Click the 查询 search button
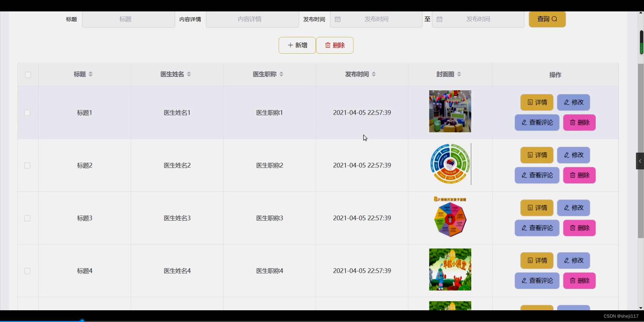The height and width of the screenshot is (322, 644). 547,19
